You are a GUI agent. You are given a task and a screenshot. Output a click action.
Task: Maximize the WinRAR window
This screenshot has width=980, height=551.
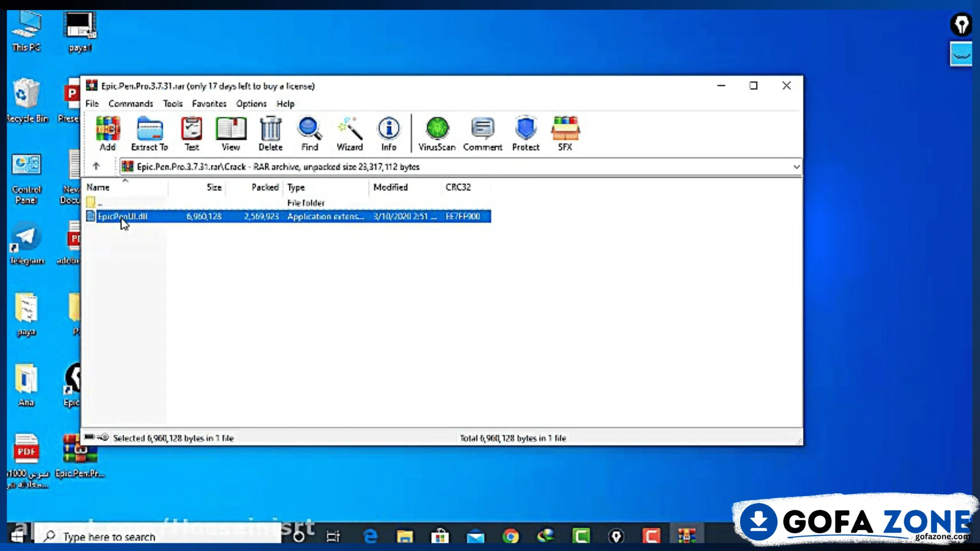[753, 86]
